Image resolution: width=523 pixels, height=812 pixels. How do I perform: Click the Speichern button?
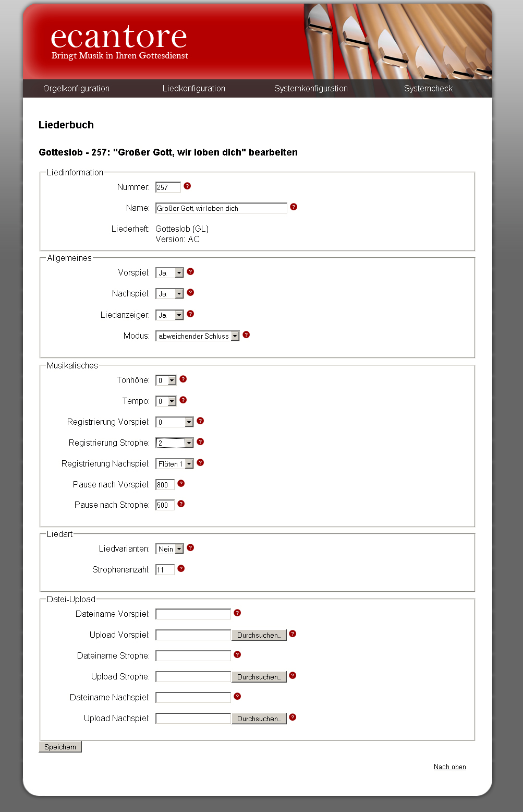pyautogui.click(x=60, y=747)
